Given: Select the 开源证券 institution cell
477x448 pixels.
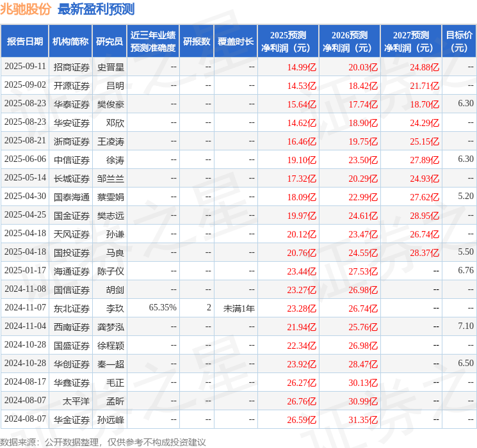Looking at the screenshot, I should tap(72, 86).
